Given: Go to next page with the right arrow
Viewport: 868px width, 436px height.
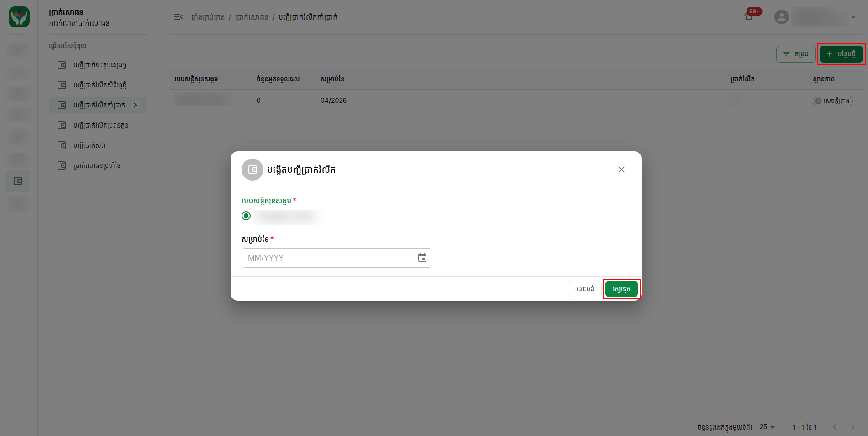Looking at the screenshot, I should click(852, 427).
